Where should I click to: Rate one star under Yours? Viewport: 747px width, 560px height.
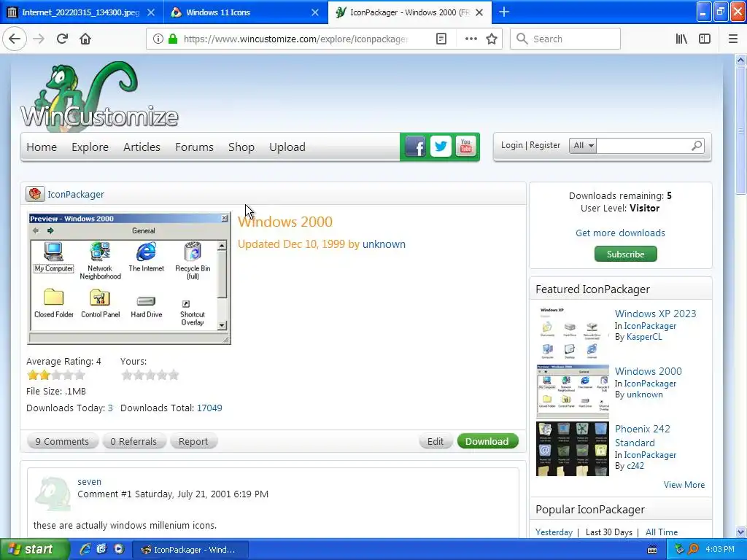click(x=127, y=376)
